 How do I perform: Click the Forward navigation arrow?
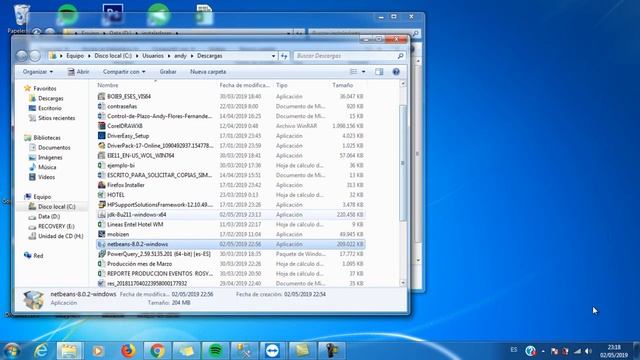(x=35, y=56)
